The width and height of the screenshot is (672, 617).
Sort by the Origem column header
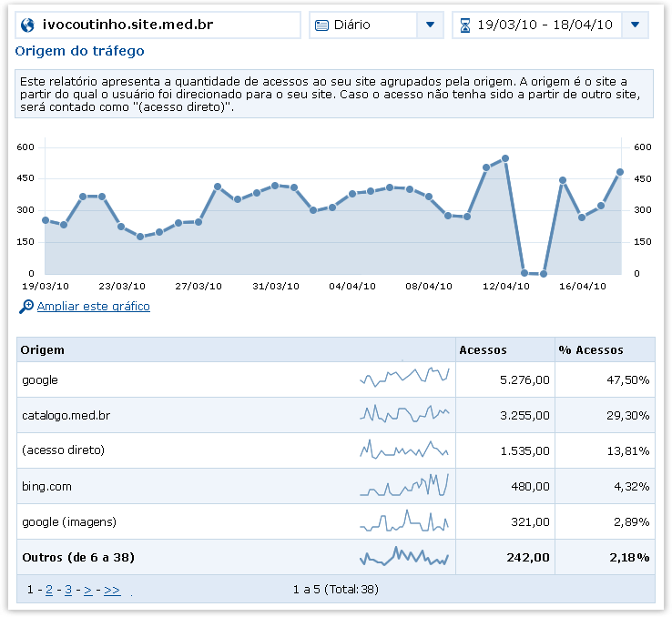click(x=43, y=350)
